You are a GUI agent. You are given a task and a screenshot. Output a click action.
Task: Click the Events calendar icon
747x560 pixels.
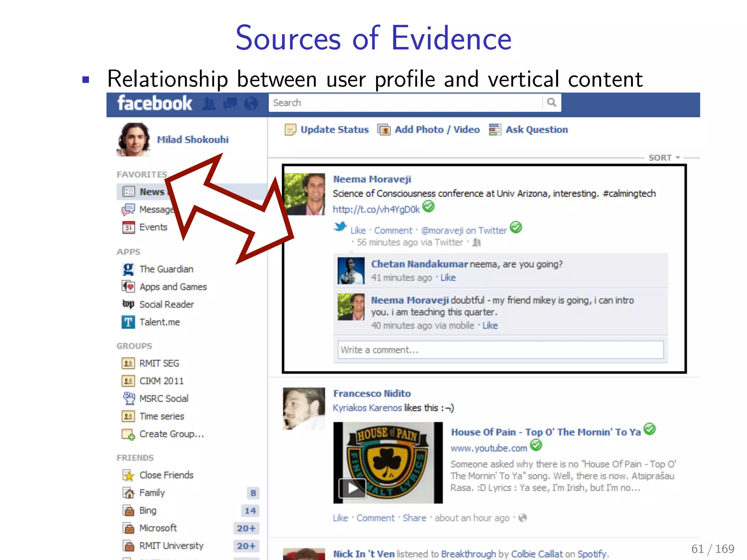128,227
